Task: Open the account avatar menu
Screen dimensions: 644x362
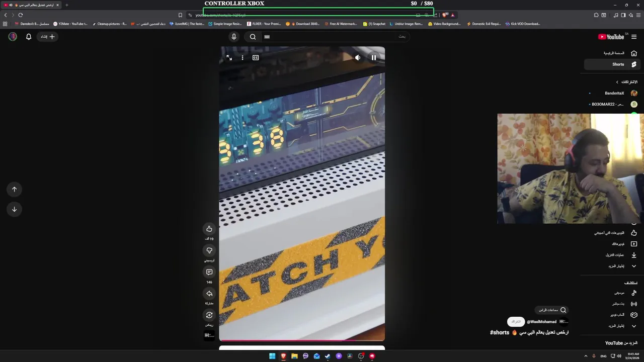Action: (x=13, y=37)
